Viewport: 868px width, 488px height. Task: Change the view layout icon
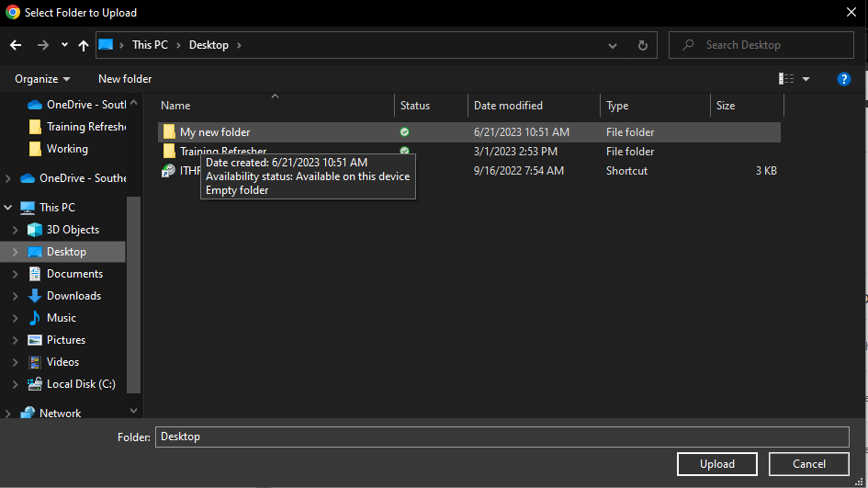pyautogui.click(x=786, y=79)
